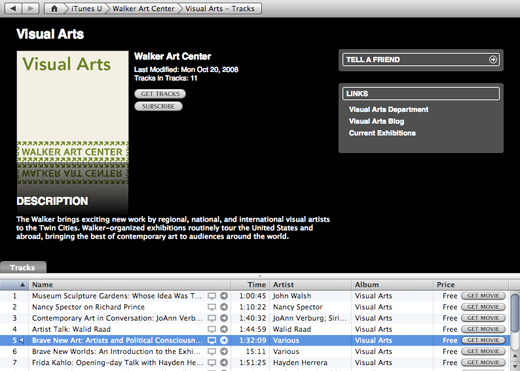Get movie for Nancy Spector on Richard Prince

(483, 307)
